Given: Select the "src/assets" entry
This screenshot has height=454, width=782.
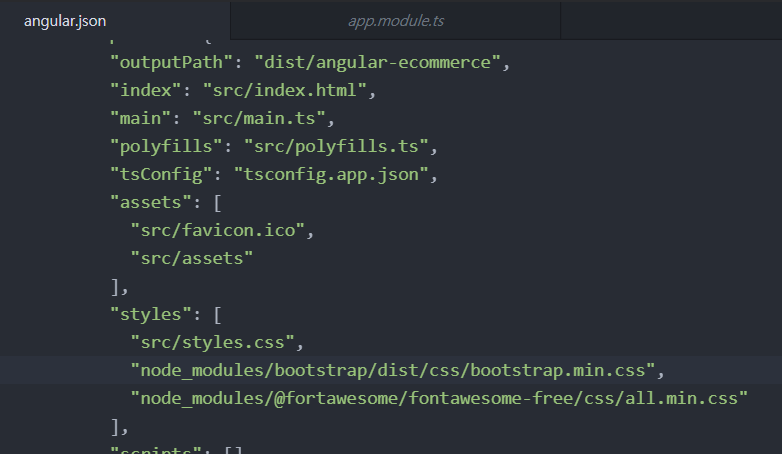Looking at the screenshot, I should (x=192, y=258).
